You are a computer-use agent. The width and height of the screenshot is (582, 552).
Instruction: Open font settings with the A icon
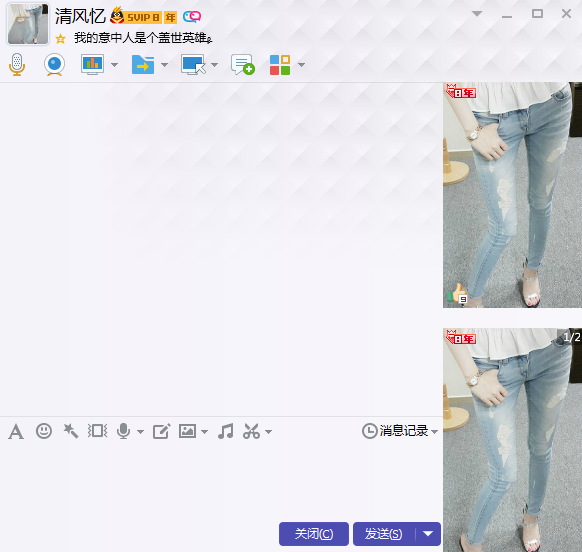16,432
